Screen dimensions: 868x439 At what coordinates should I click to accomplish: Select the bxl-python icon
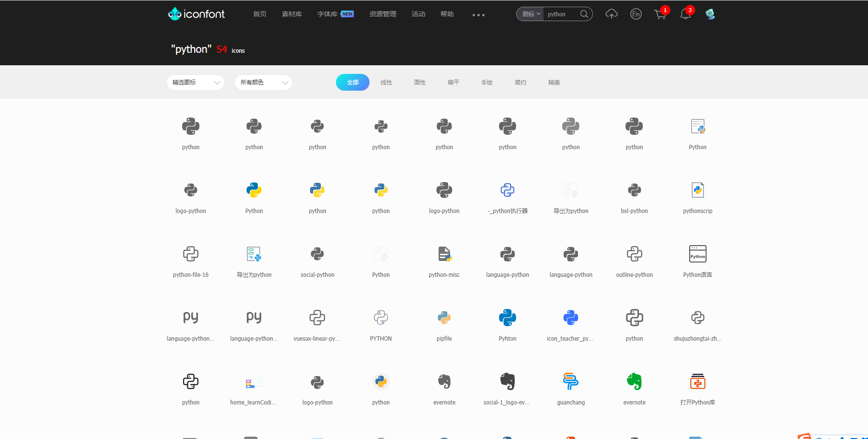pyautogui.click(x=634, y=190)
